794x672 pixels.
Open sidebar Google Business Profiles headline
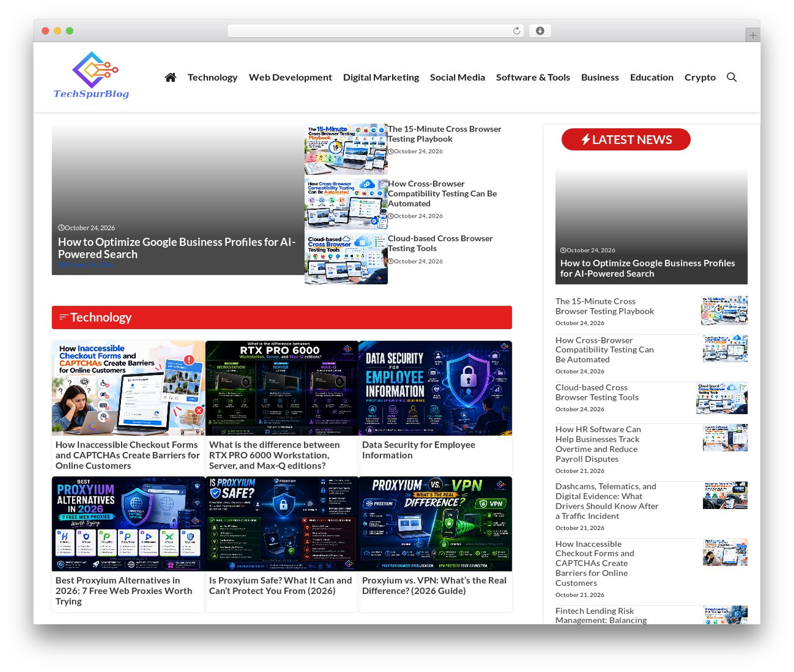click(648, 268)
